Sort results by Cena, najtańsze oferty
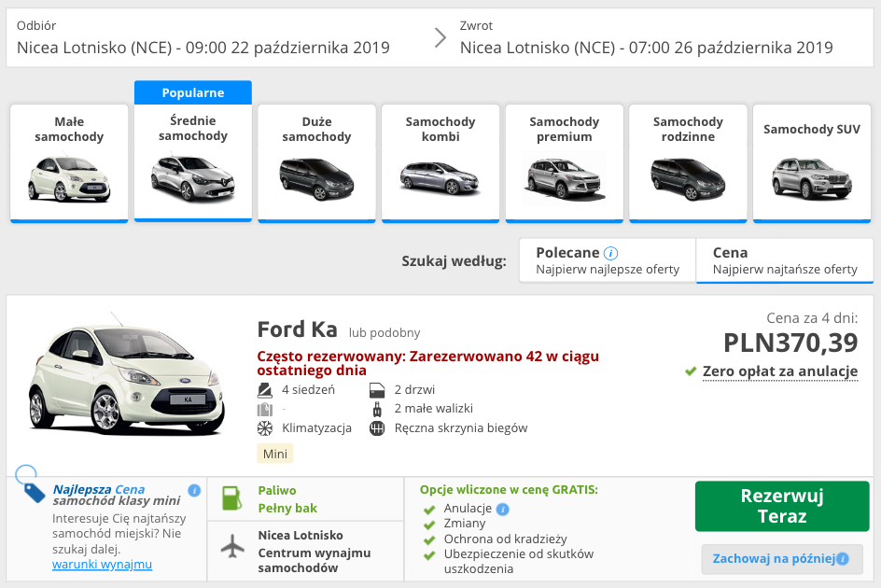881x588 pixels. (784, 260)
